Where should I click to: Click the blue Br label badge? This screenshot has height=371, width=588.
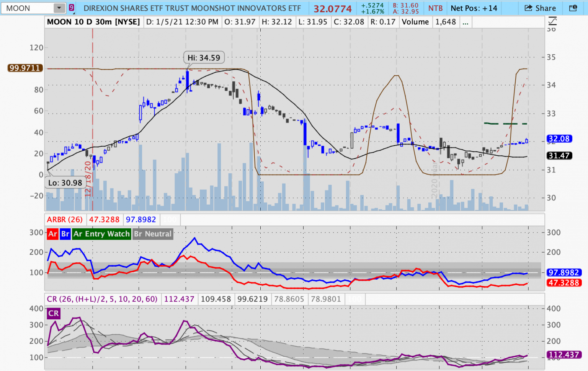[x=65, y=234]
